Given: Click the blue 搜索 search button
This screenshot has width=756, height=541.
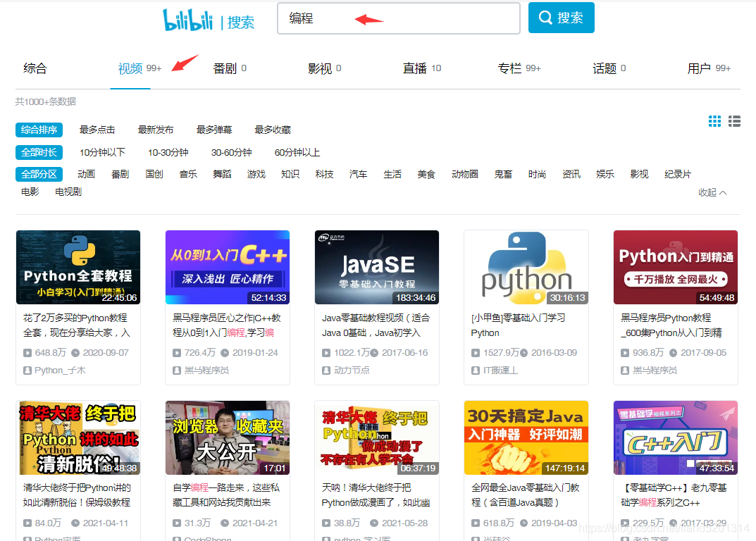Looking at the screenshot, I should [562, 18].
